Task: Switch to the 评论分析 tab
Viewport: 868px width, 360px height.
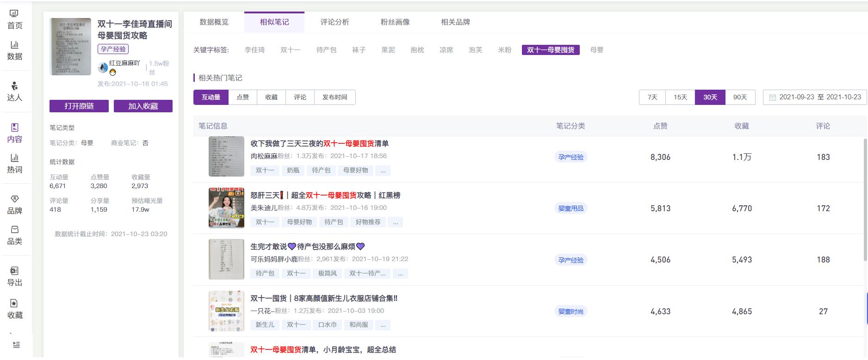Action: (335, 22)
